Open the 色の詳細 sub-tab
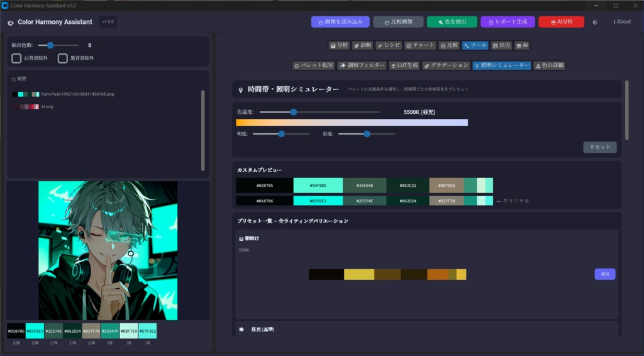Image resolution: width=644 pixels, height=356 pixels. [x=549, y=65]
